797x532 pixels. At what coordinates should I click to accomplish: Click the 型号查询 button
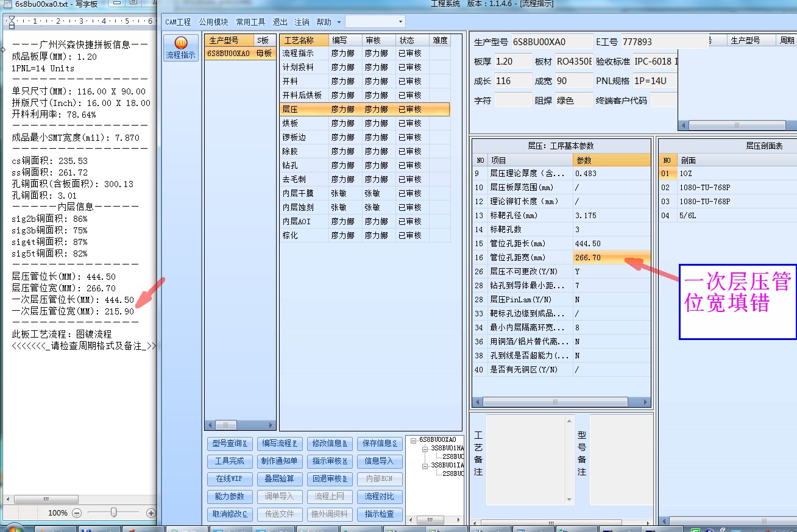(x=230, y=443)
